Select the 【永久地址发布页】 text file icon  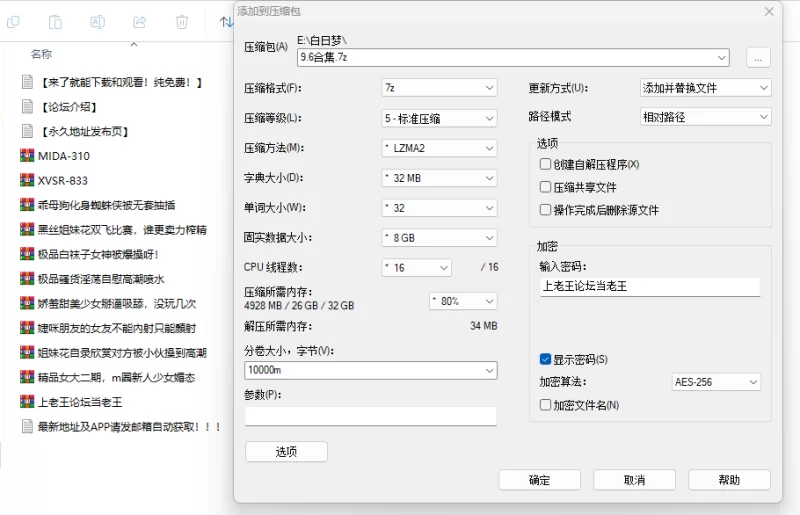pyautogui.click(x=27, y=131)
